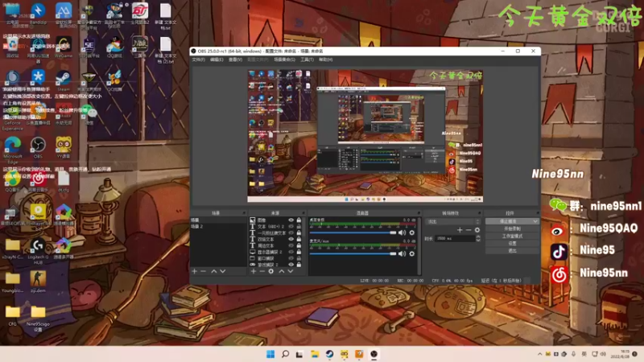
Task: Remove the selected scene with minus icon
Action: (204, 271)
